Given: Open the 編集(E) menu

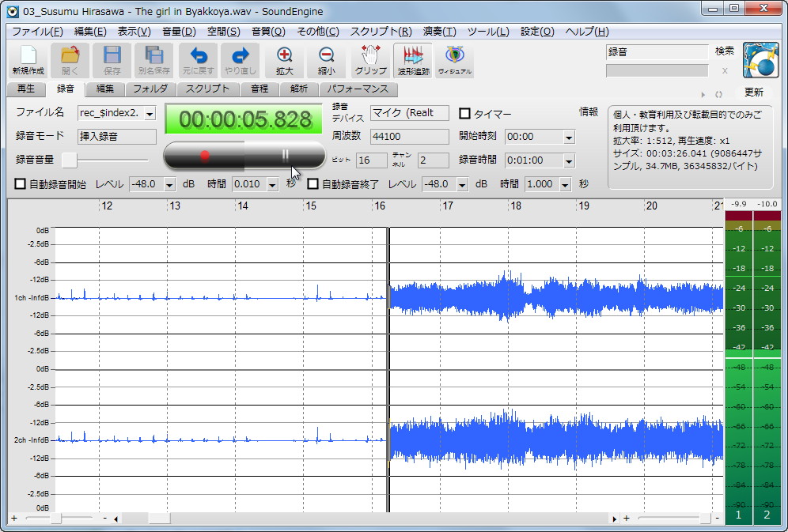Looking at the screenshot, I should [x=90, y=31].
